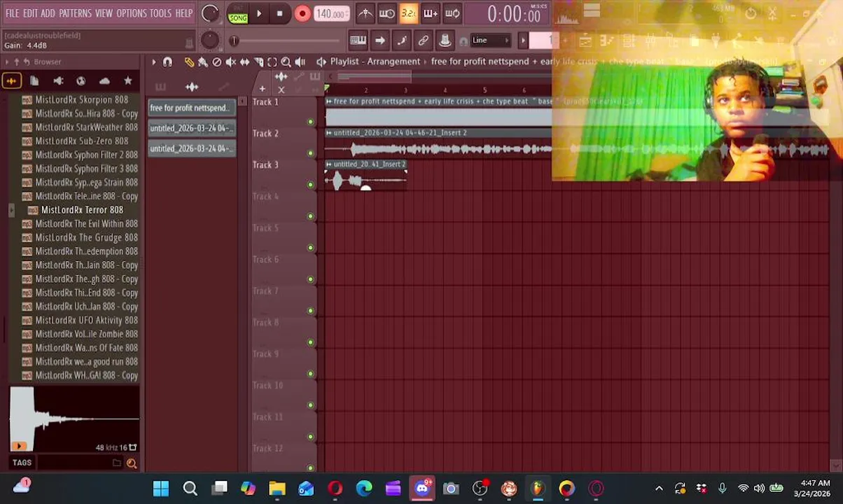Open the TOOLS menu
This screenshot has width=843, height=504.
click(x=160, y=13)
